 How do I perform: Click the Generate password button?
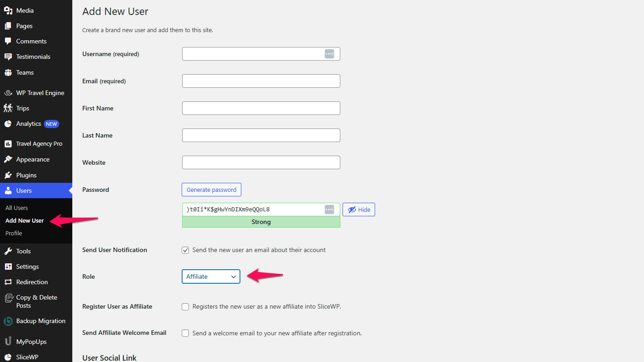211,189
